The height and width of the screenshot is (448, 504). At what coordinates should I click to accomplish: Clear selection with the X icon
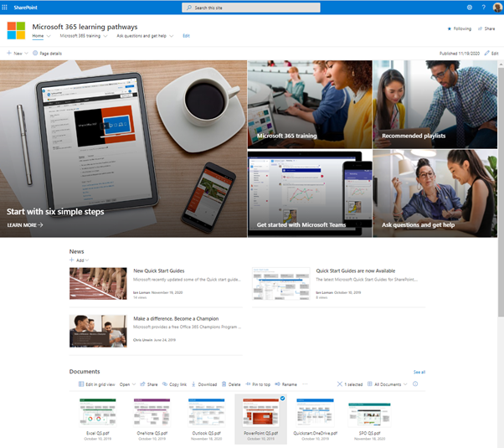coord(339,384)
